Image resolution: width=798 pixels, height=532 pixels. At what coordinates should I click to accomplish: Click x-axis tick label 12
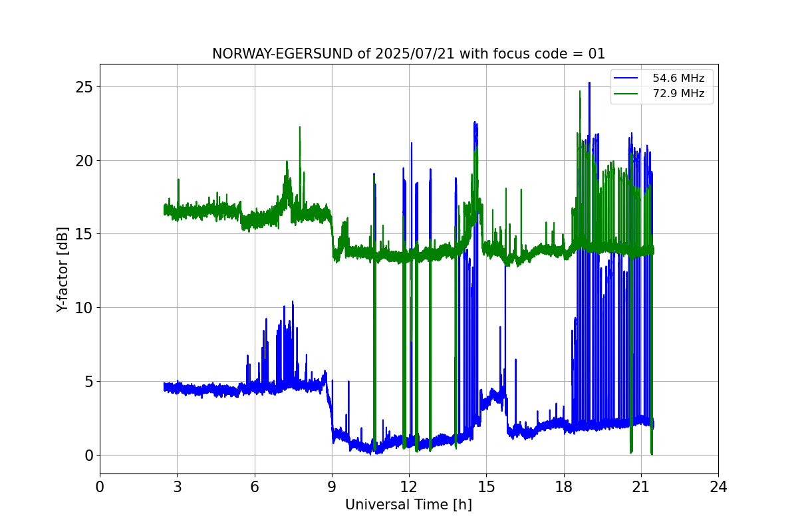coord(409,486)
